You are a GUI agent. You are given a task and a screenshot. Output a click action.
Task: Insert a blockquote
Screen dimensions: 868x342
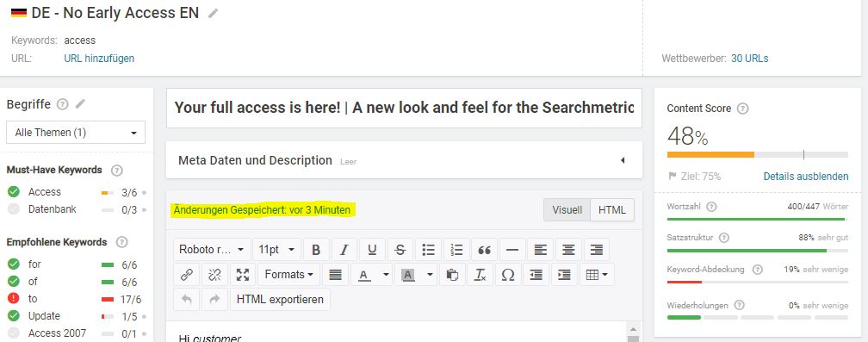coord(484,250)
